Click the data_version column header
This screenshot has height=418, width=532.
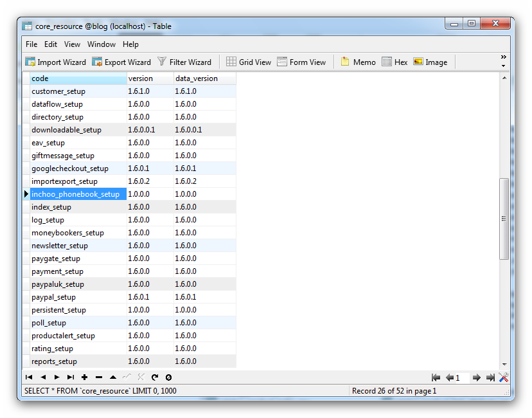tap(204, 78)
